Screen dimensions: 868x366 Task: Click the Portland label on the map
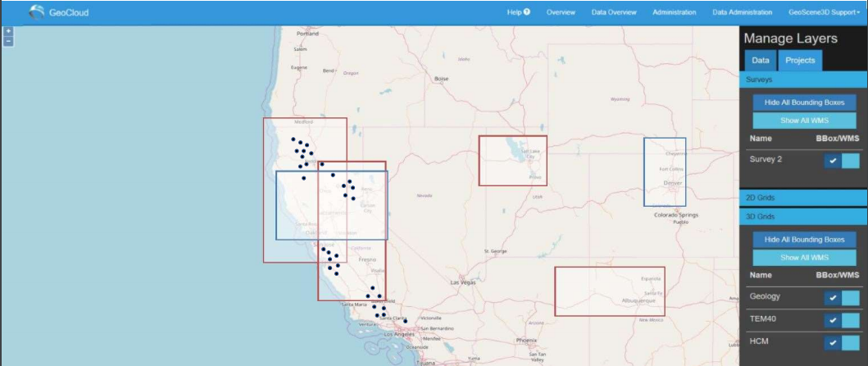(308, 34)
